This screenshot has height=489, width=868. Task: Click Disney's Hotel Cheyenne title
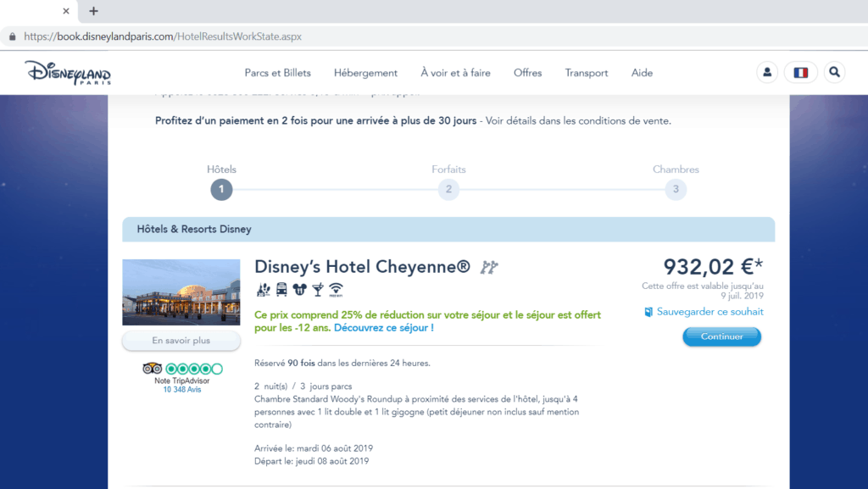[x=362, y=267]
